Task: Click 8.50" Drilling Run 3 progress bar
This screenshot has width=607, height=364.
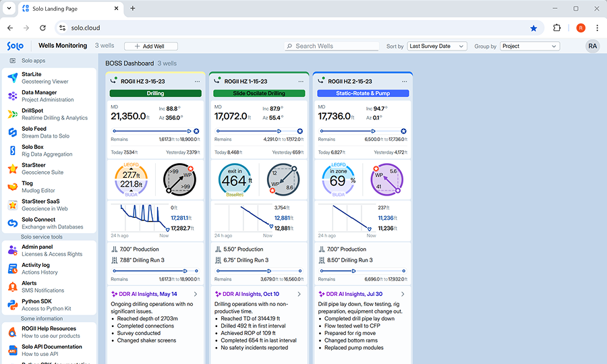Action: click(x=363, y=271)
